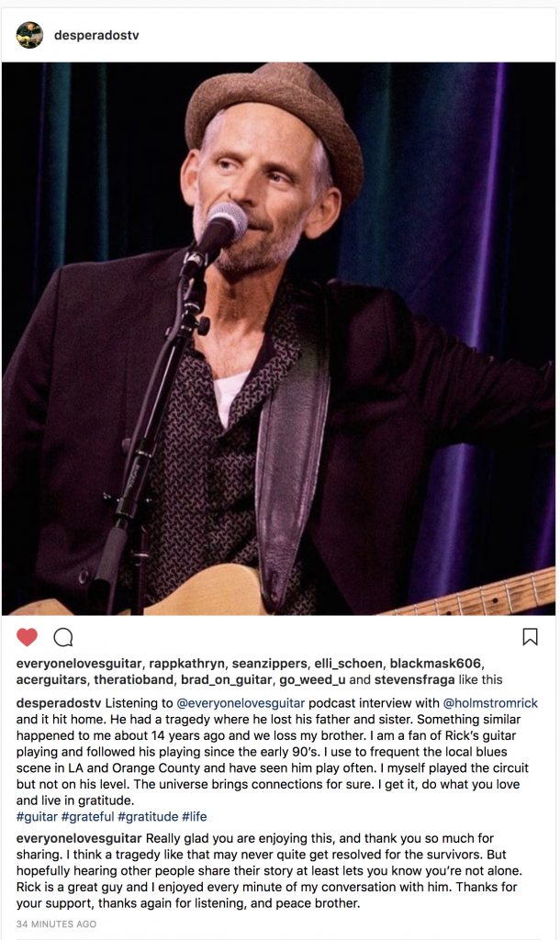The image size is (560, 940).
Task: Open the comment speech bubble icon
Action: tap(63, 637)
